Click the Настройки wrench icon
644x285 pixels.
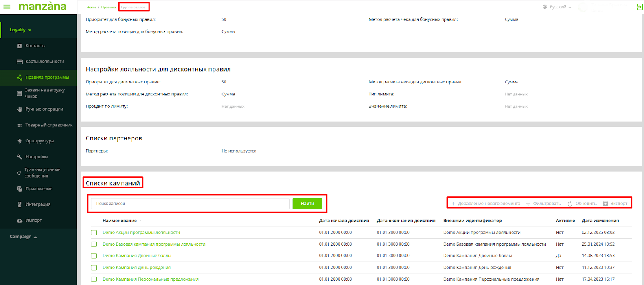pyautogui.click(x=19, y=157)
